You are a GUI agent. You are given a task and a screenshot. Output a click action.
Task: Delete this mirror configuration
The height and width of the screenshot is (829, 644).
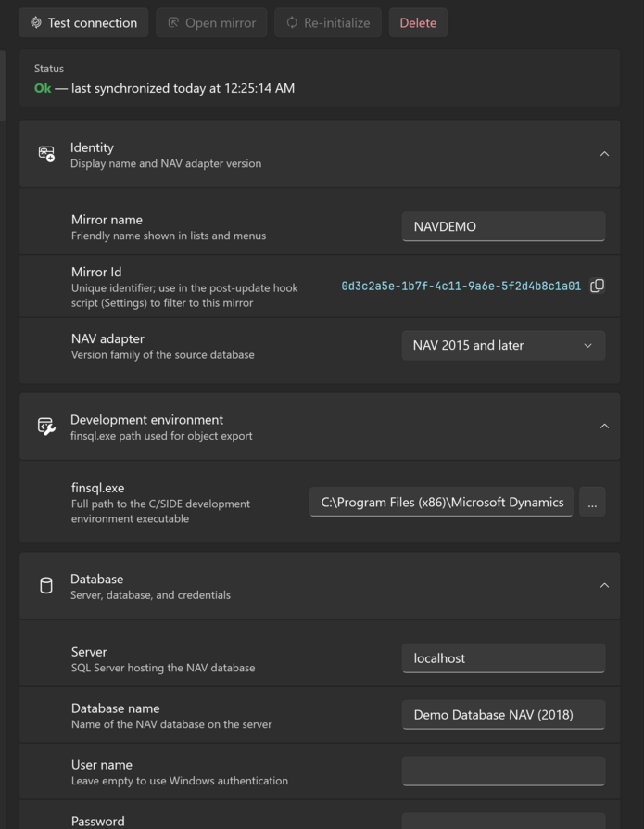(418, 23)
